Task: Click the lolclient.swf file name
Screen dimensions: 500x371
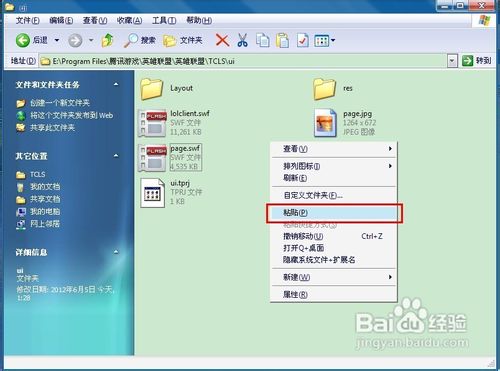Action: [190, 113]
